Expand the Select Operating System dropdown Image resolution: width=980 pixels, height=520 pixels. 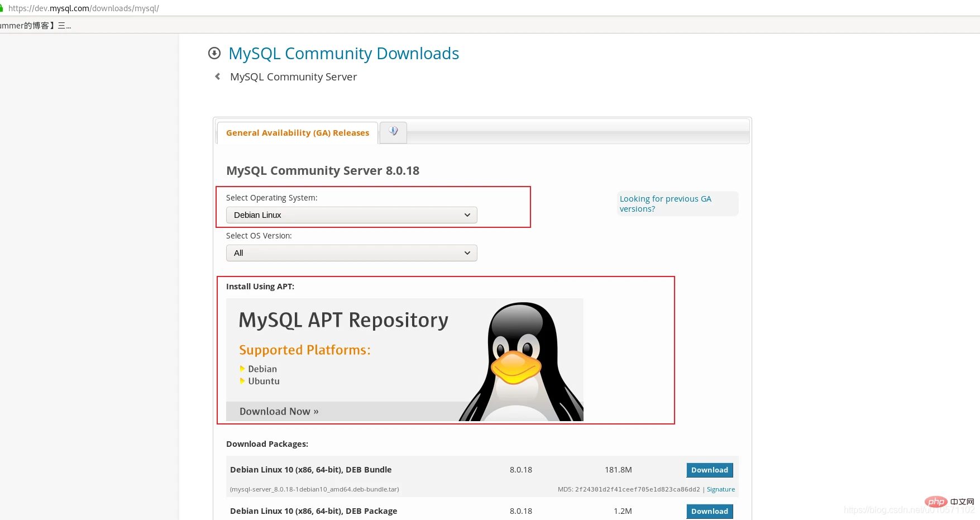tap(351, 215)
